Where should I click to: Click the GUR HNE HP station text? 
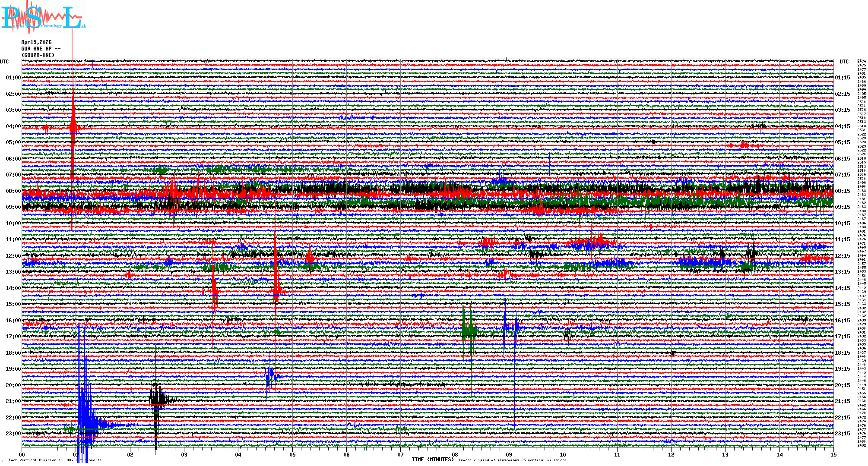[41, 49]
